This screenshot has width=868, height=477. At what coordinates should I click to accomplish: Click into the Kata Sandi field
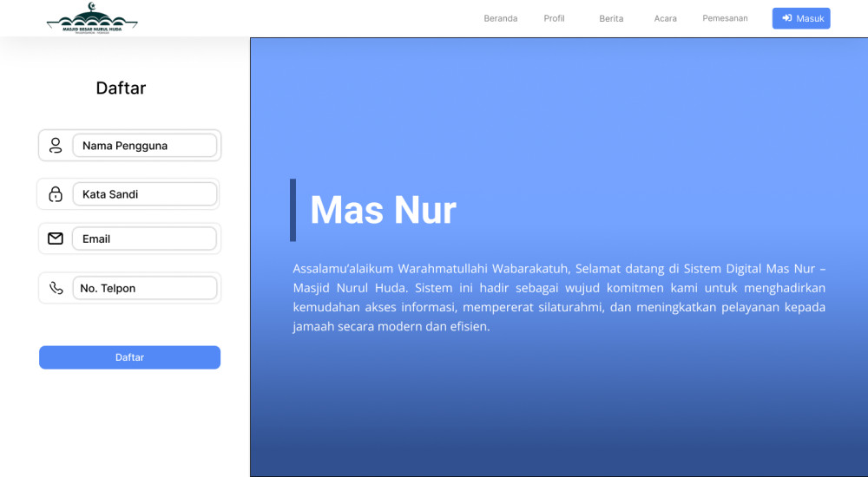(144, 194)
